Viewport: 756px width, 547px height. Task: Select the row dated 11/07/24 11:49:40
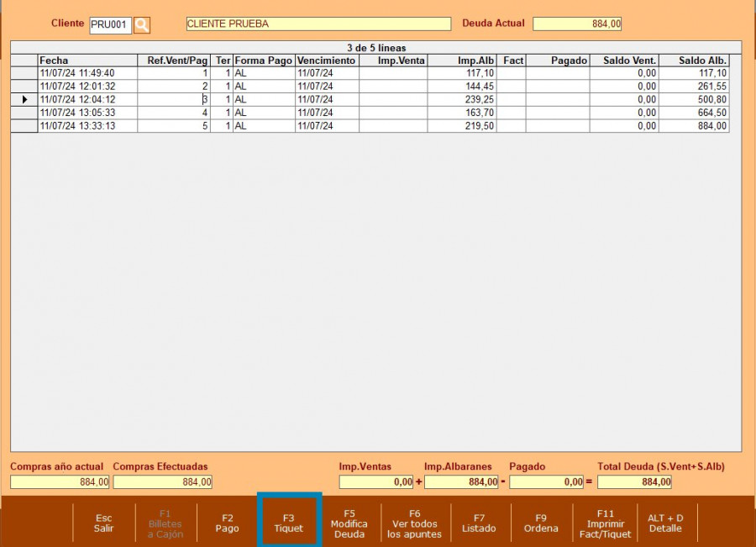(x=87, y=73)
